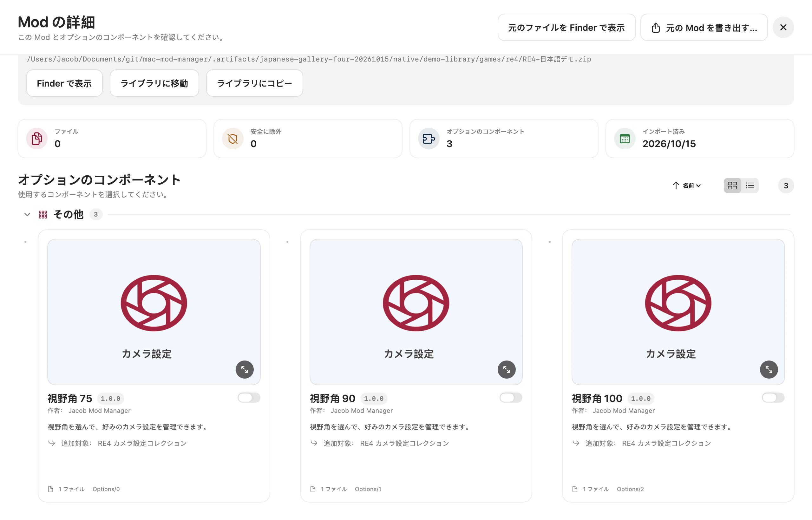
Task: Click the 視野角 75 title text
Action: (x=70, y=399)
